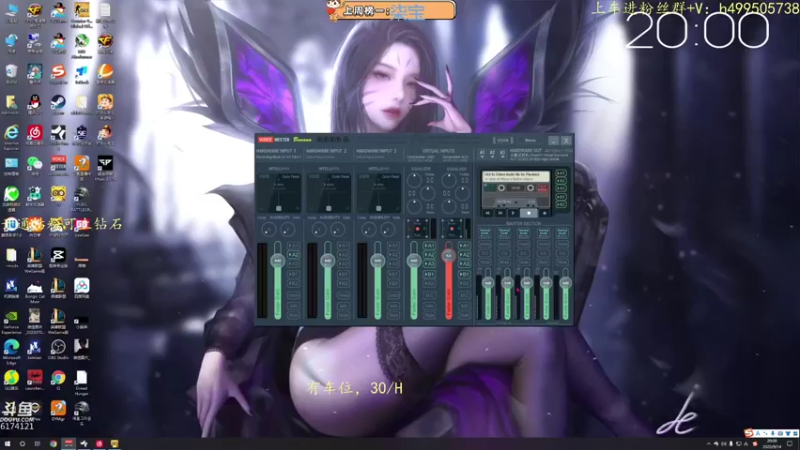Image resolution: width=800 pixels, height=450 pixels.
Task: Mute the second virtual input strip
Action: (x=464, y=315)
